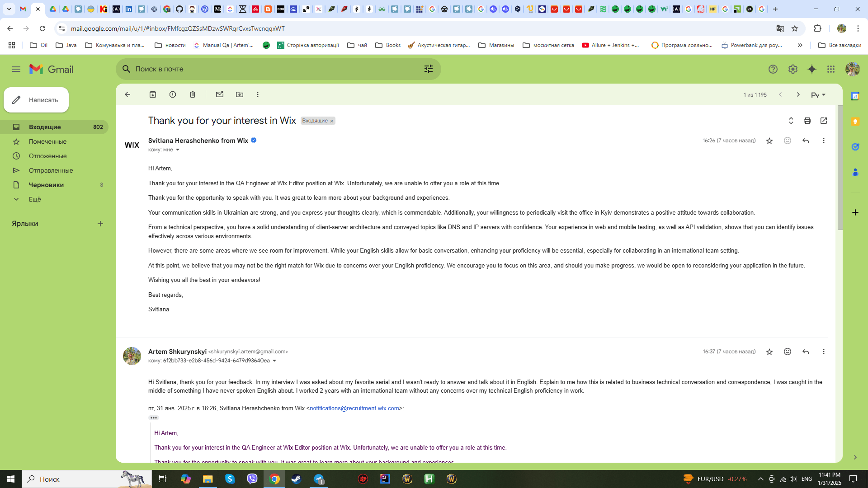The height and width of the screenshot is (488, 868).
Task: Open Gmail settings gear
Action: click(793, 69)
